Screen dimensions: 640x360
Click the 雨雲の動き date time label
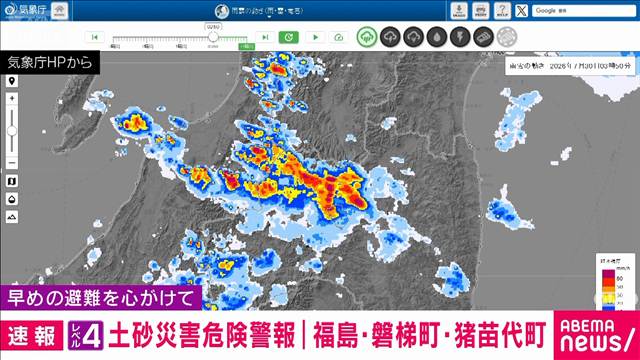click(x=570, y=66)
